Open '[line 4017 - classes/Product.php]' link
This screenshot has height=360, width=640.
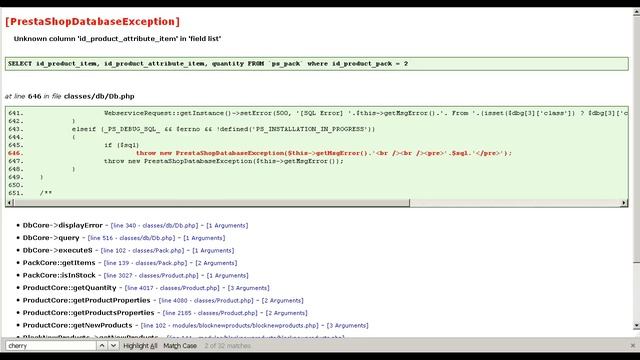point(172,288)
